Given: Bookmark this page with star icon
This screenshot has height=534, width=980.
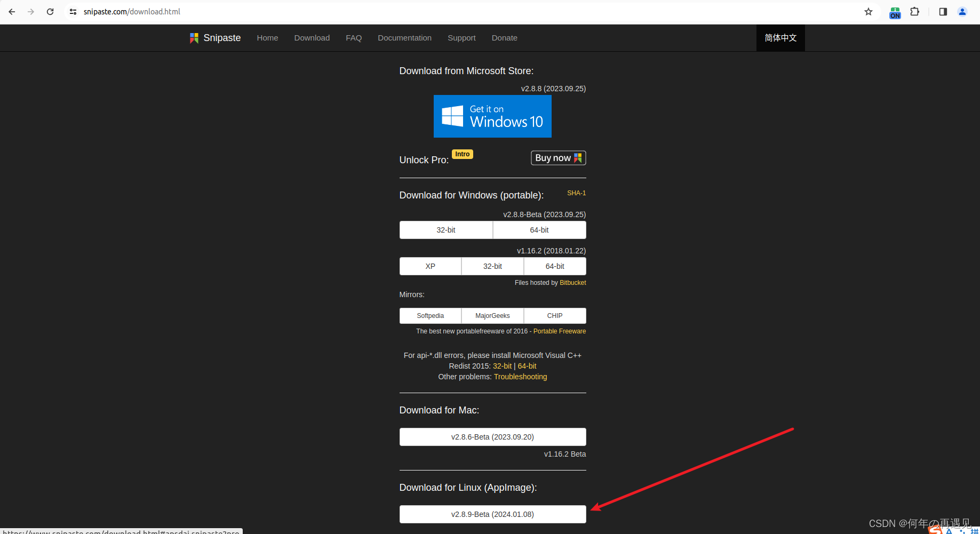Looking at the screenshot, I should pyautogui.click(x=869, y=12).
